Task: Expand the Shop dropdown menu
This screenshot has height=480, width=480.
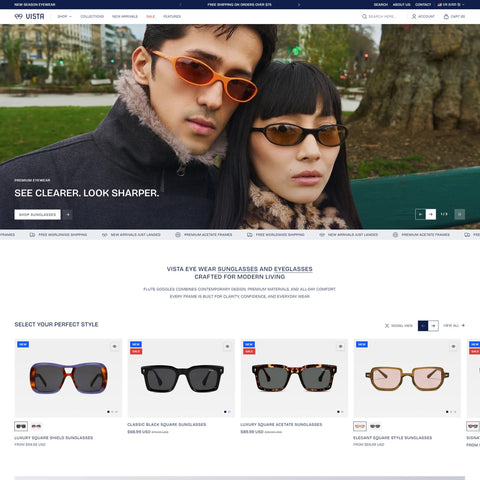Action: pos(64,16)
